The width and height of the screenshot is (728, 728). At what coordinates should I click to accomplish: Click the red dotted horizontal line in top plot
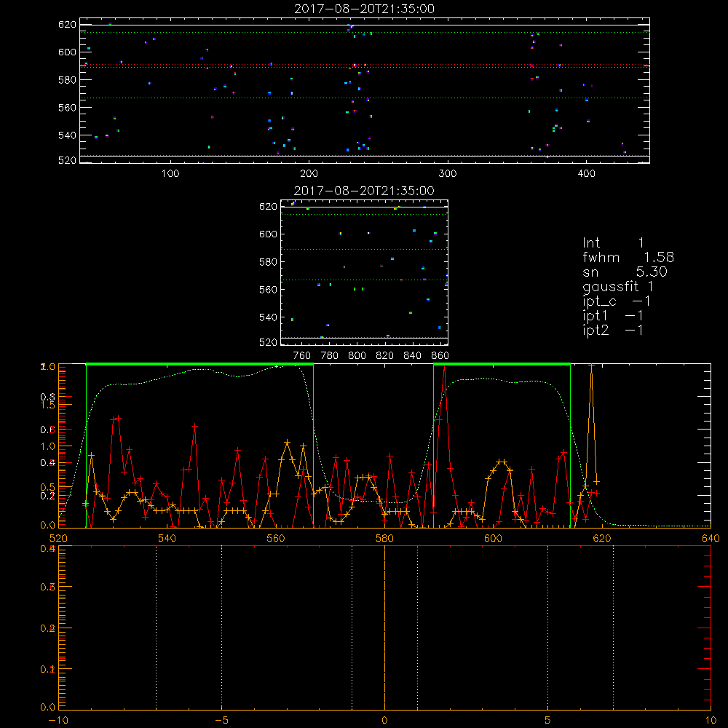365,65
